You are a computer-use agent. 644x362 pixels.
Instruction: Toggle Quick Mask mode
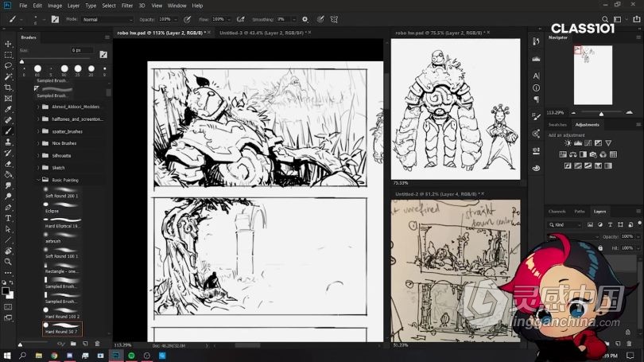(x=8, y=307)
